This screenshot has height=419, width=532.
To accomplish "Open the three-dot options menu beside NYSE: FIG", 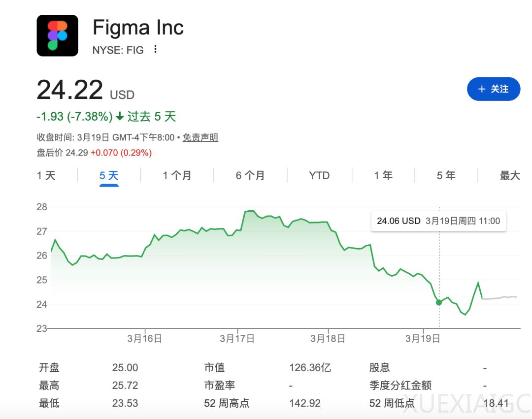I will pyautogui.click(x=156, y=49).
